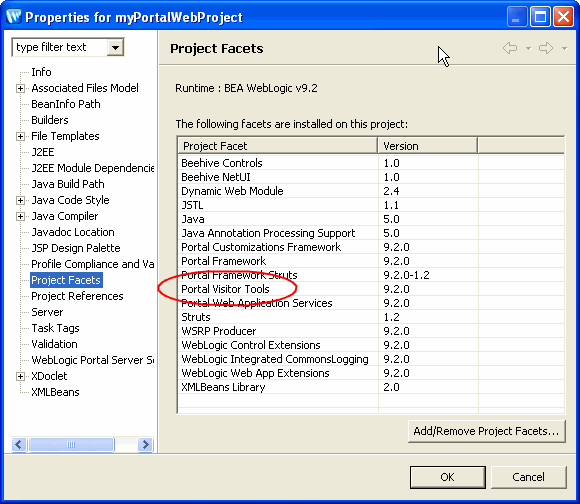Open Project References page
Screen dimensions: 580x504
[x=77, y=296]
